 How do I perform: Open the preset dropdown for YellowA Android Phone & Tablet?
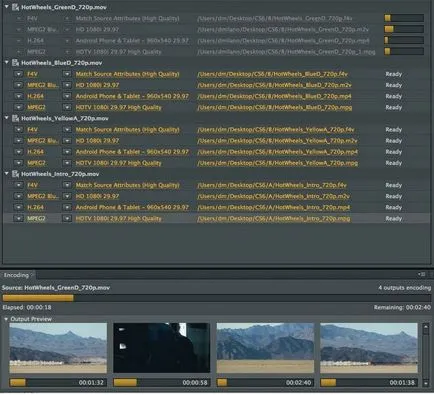(67, 152)
